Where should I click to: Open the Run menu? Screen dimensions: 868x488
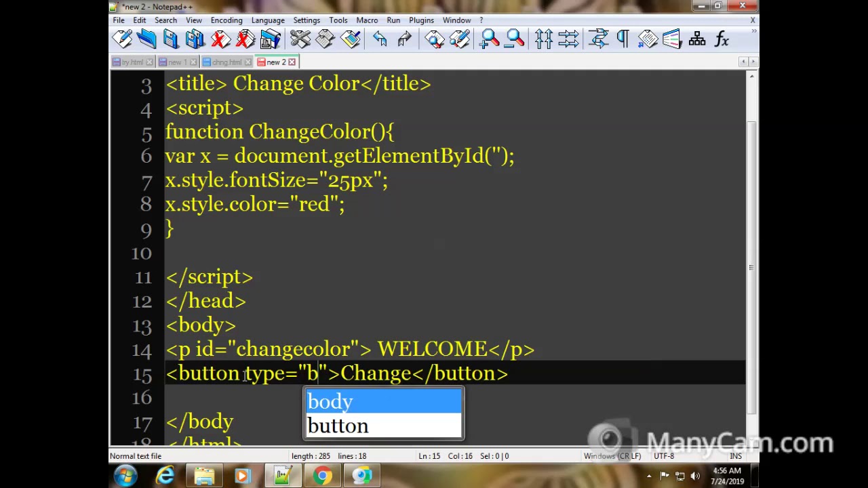coord(393,20)
